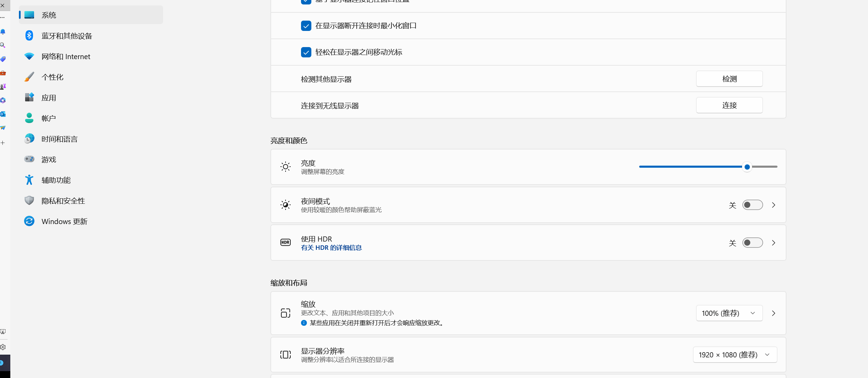This screenshot has width=868, height=378.
Task: Click the Gaming controller icon
Action: (x=29, y=159)
